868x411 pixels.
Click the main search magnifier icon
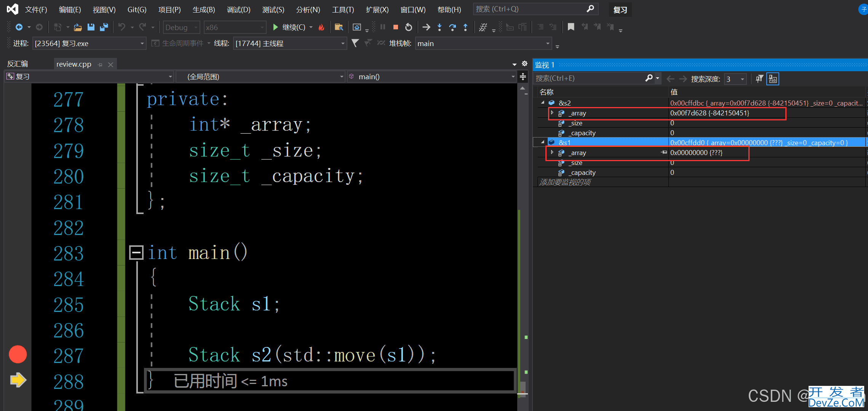590,9
